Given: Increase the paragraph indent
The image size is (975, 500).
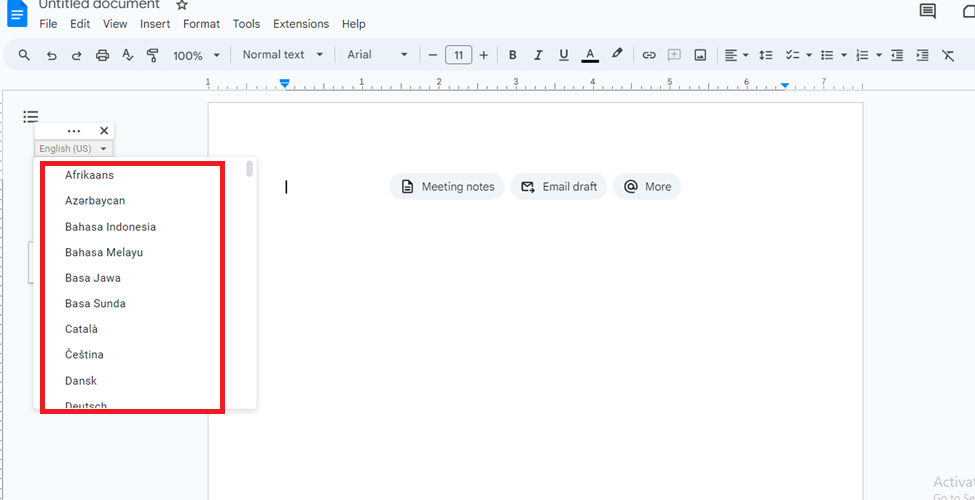Looking at the screenshot, I should [923, 55].
